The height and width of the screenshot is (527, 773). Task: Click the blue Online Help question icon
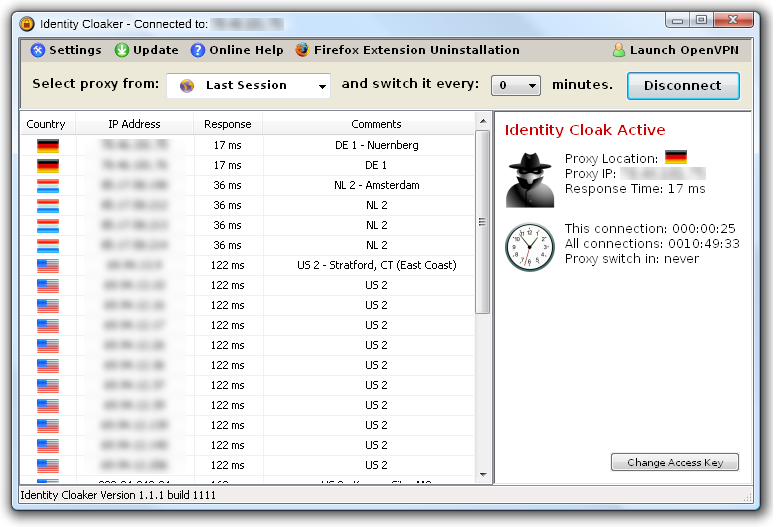(x=198, y=50)
